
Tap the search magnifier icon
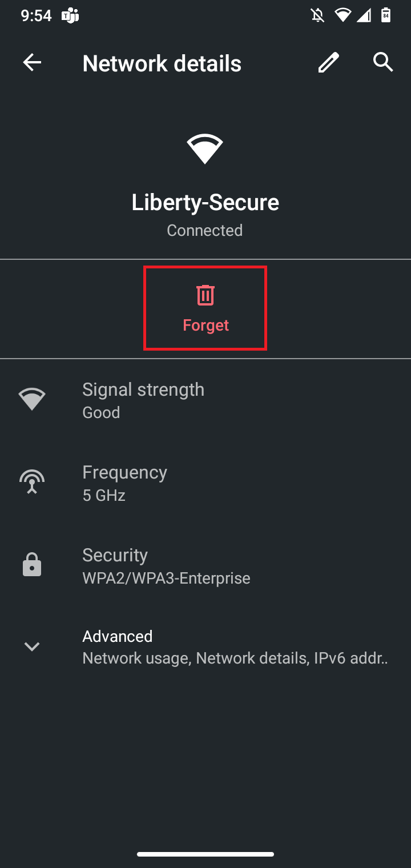pyautogui.click(x=383, y=62)
